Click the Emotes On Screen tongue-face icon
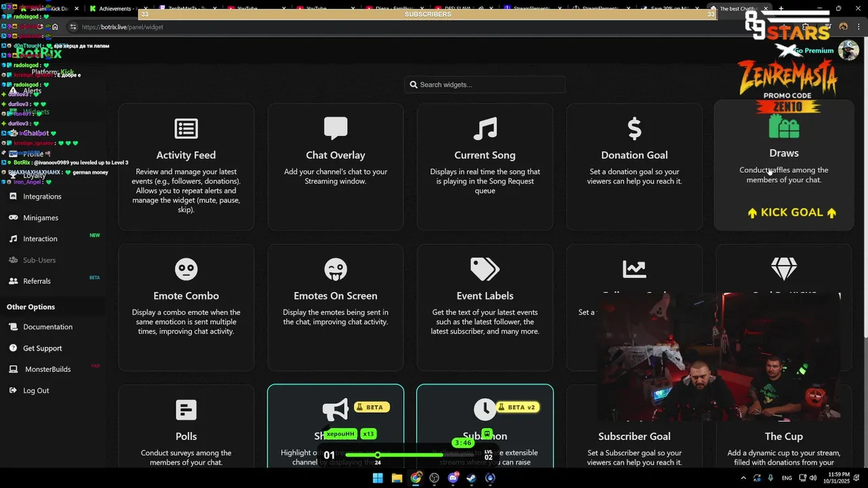This screenshot has height=488, width=868. [x=336, y=269]
